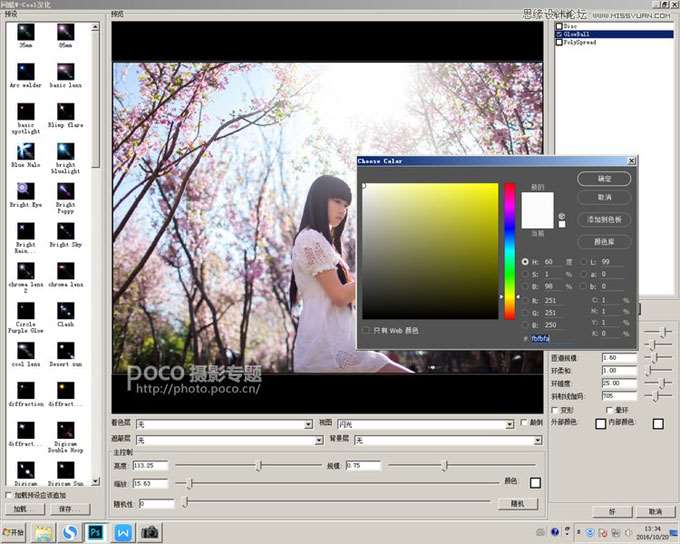This screenshot has width=680, height=544.
Task: Open the camera app in taskbar
Action: point(150,532)
